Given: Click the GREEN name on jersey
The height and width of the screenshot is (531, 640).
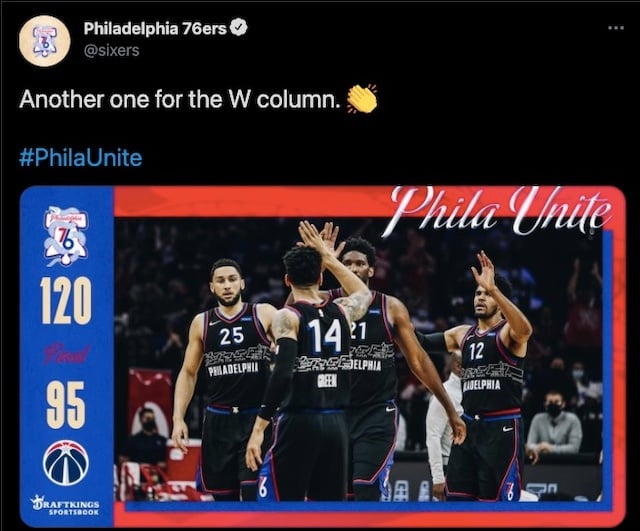Looking at the screenshot, I should (327, 381).
